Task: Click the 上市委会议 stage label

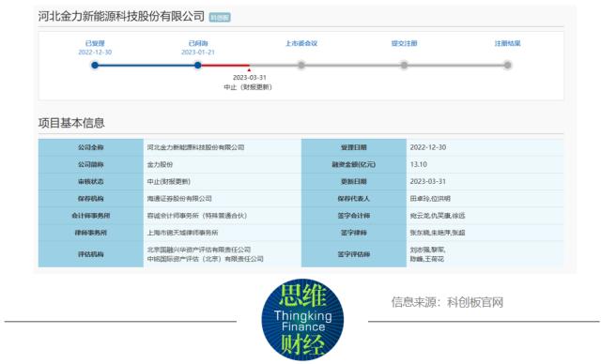Action: [x=301, y=43]
